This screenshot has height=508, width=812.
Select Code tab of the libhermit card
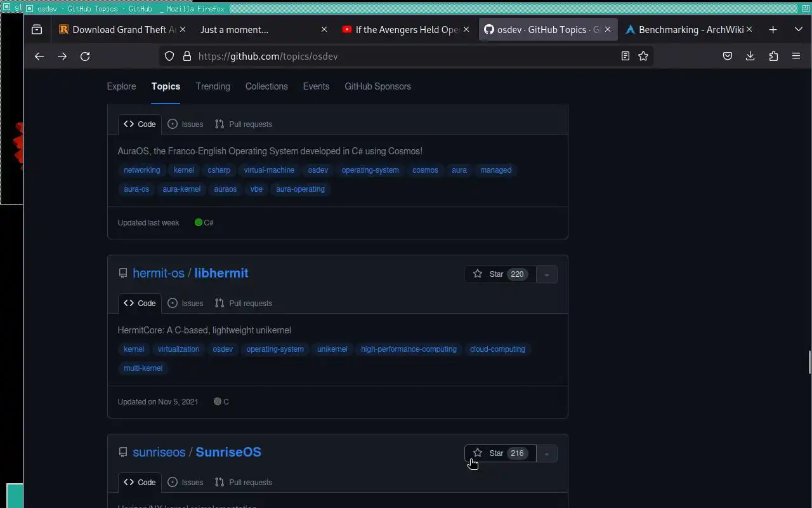point(140,304)
